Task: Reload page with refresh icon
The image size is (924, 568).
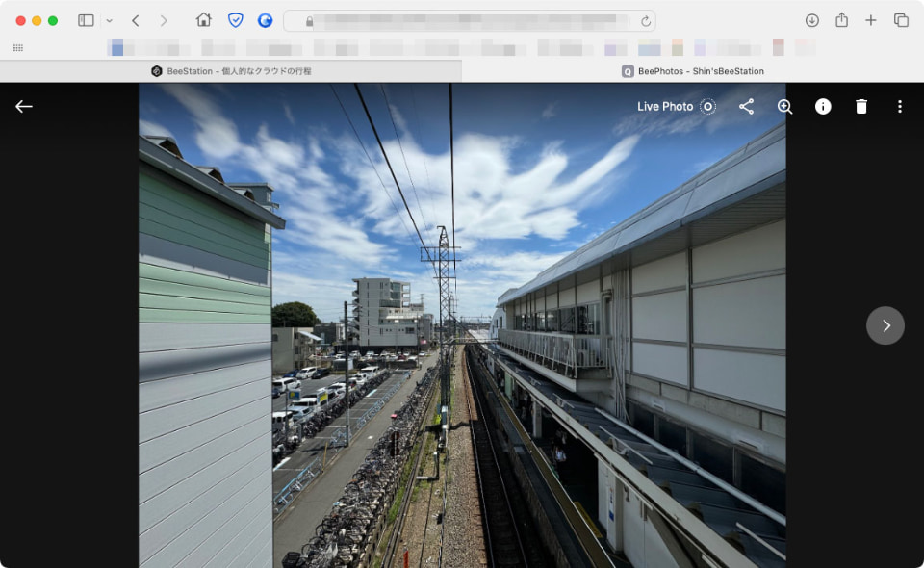Action: coord(646,21)
